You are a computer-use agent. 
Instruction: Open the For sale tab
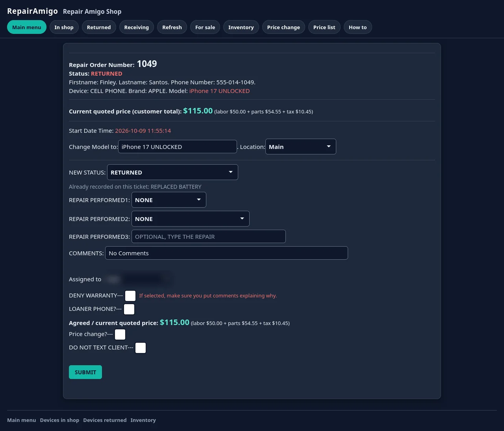click(x=205, y=27)
